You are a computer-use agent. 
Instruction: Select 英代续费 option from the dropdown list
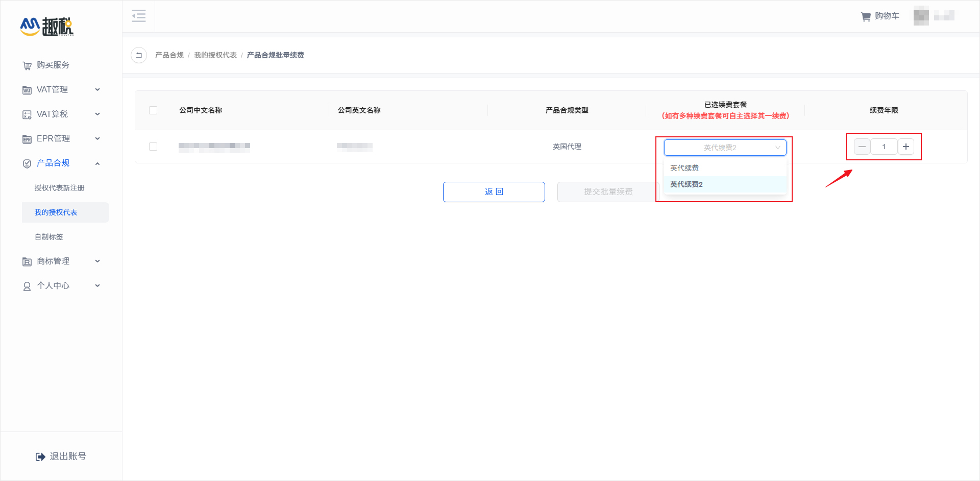(684, 168)
